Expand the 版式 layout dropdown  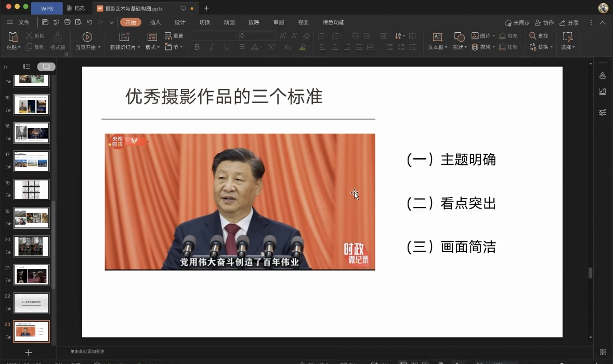pos(152,47)
